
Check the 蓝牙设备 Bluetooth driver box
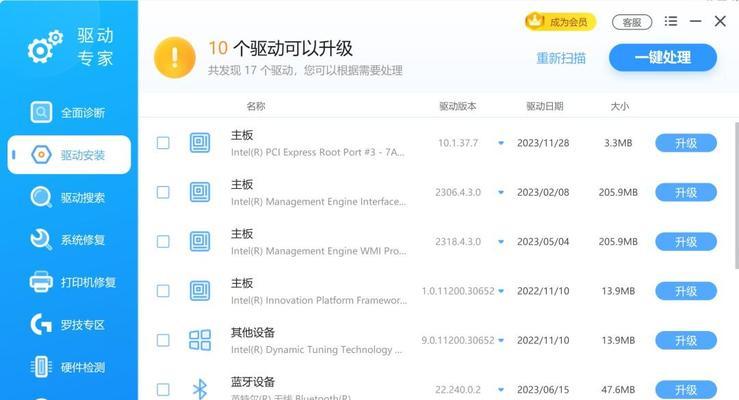[x=163, y=390]
